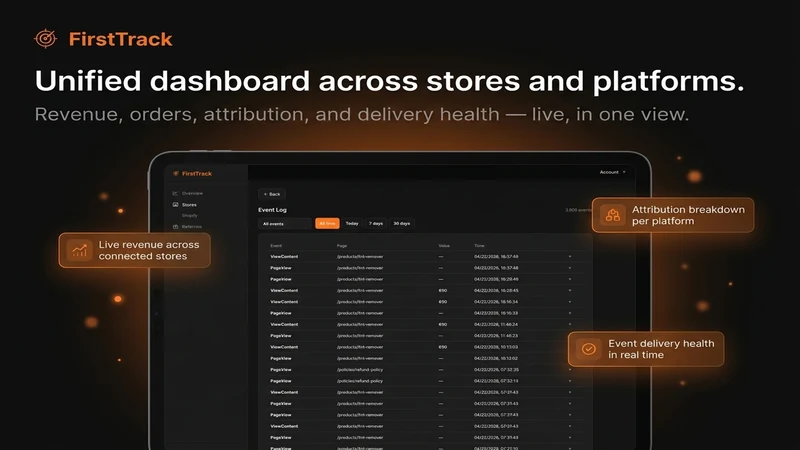Select the All time filter tab
The image size is (800, 450).
327,223
